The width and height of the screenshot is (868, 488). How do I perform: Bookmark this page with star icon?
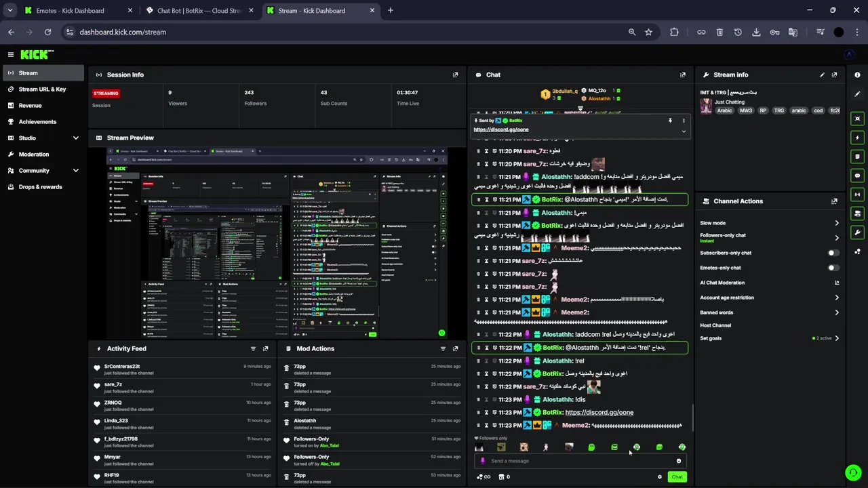[x=649, y=32]
